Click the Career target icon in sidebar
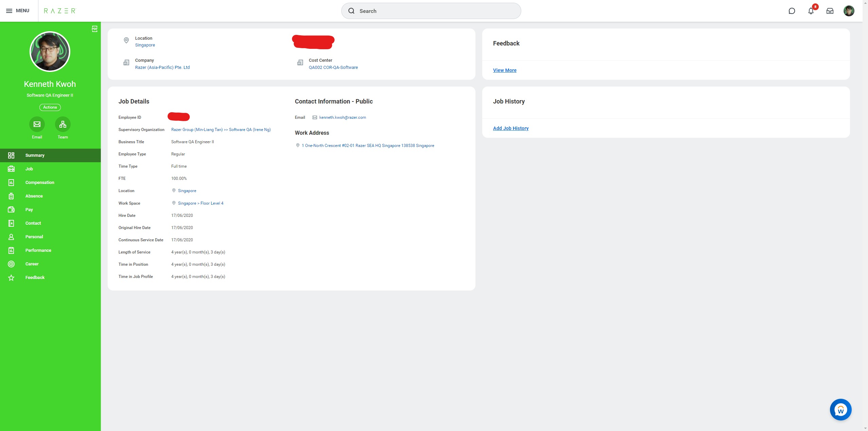 (11, 264)
